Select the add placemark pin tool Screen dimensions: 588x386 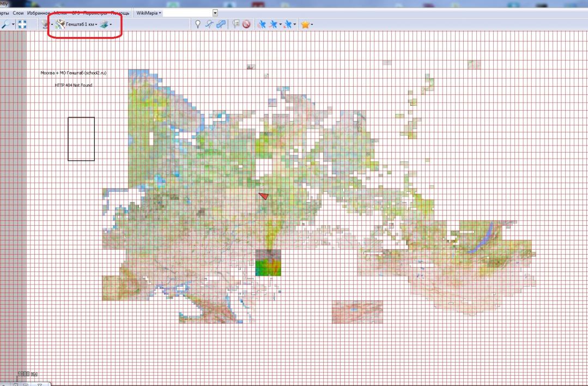[198, 25]
